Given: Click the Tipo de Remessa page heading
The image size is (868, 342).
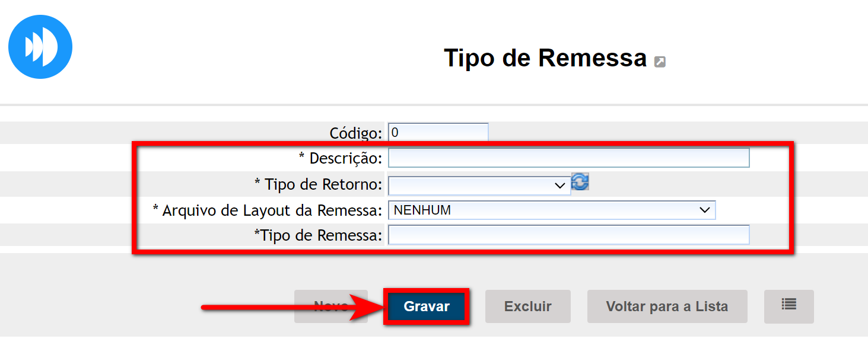Looking at the screenshot, I should 545,58.
